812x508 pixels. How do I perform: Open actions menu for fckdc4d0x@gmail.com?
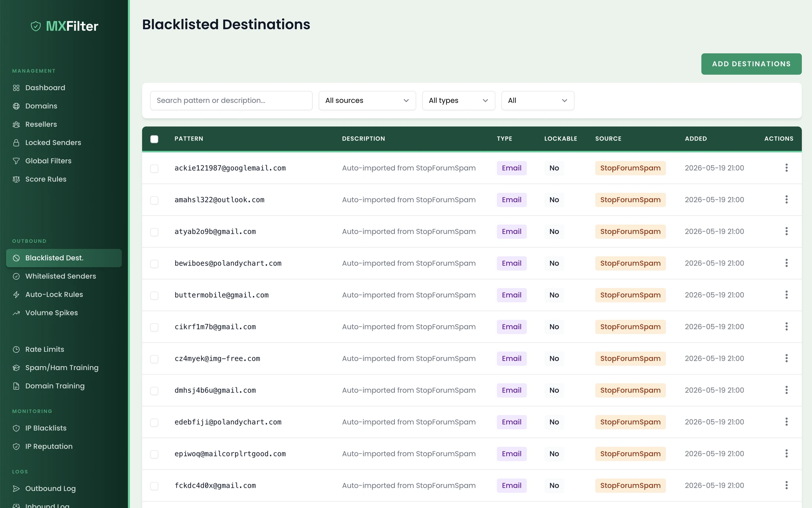tap(786, 485)
